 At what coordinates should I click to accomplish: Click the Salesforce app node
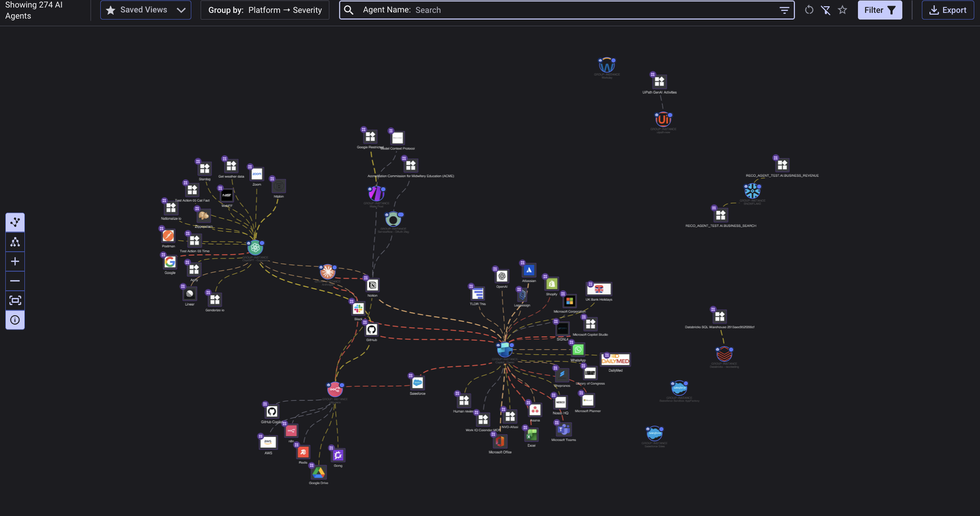418,382
